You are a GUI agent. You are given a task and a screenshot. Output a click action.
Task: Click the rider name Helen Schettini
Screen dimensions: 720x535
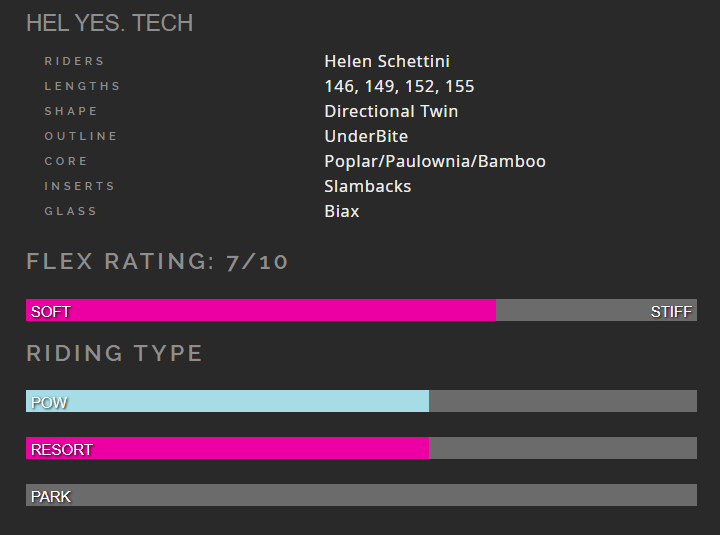pyautogui.click(x=387, y=61)
